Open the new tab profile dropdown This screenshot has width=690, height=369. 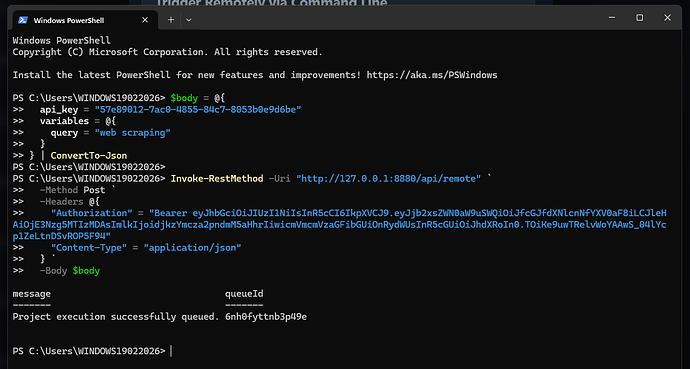point(189,20)
